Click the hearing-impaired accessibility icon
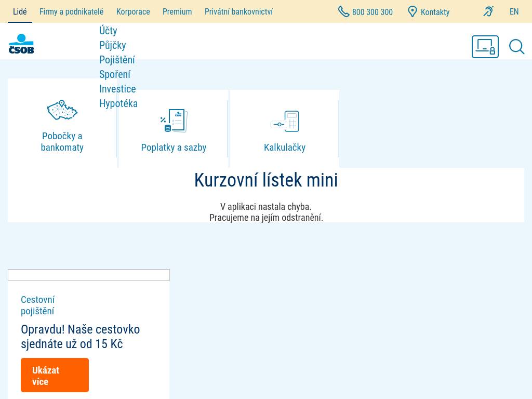This screenshot has width=532, height=399. click(488, 11)
